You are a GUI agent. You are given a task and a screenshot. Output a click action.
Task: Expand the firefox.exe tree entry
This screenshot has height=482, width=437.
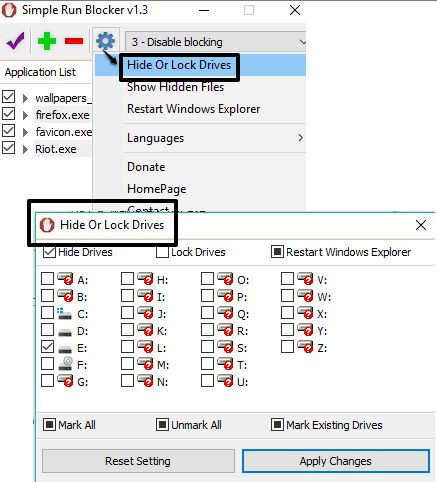click(x=25, y=115)
